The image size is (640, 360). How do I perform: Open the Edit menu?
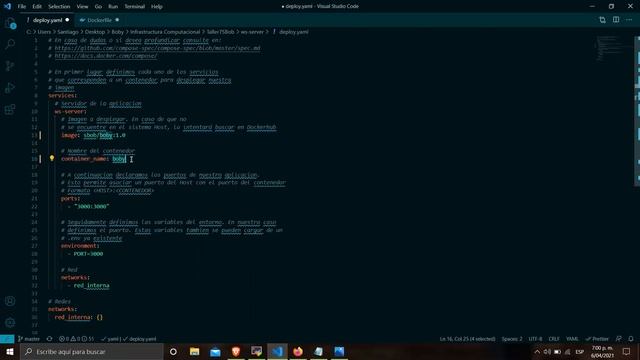click(x=37, y=7)
